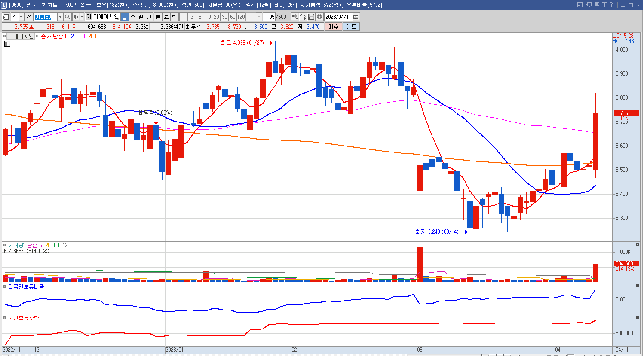Choose interval 5 button
This screenshot has width=644, height=356.
200,17
